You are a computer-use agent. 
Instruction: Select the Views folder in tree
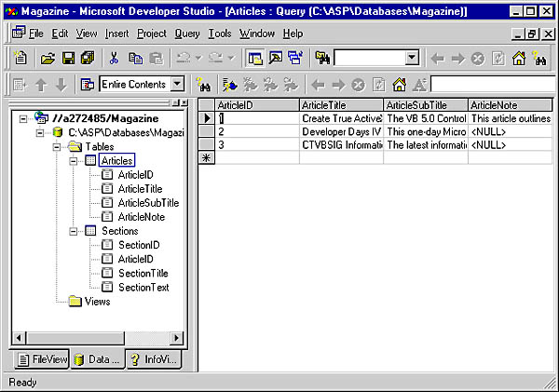click(97, 302)
